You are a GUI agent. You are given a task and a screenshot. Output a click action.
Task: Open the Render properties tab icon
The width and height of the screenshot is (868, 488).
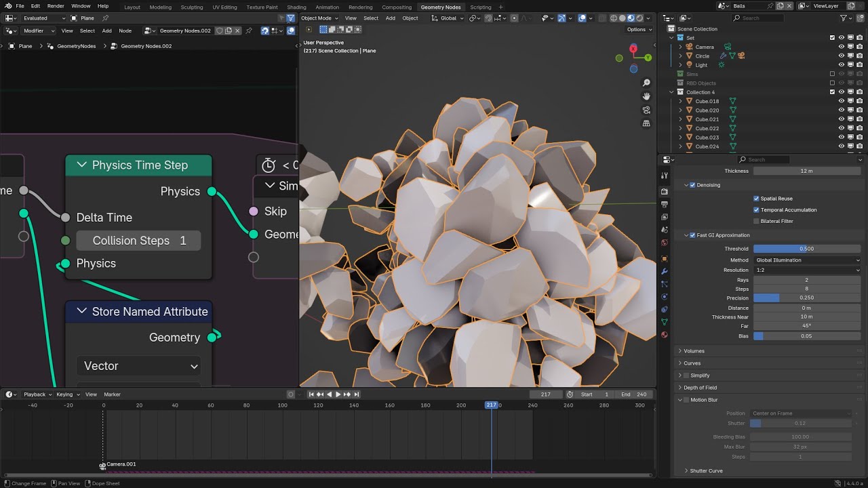click(x=665, y=192)
